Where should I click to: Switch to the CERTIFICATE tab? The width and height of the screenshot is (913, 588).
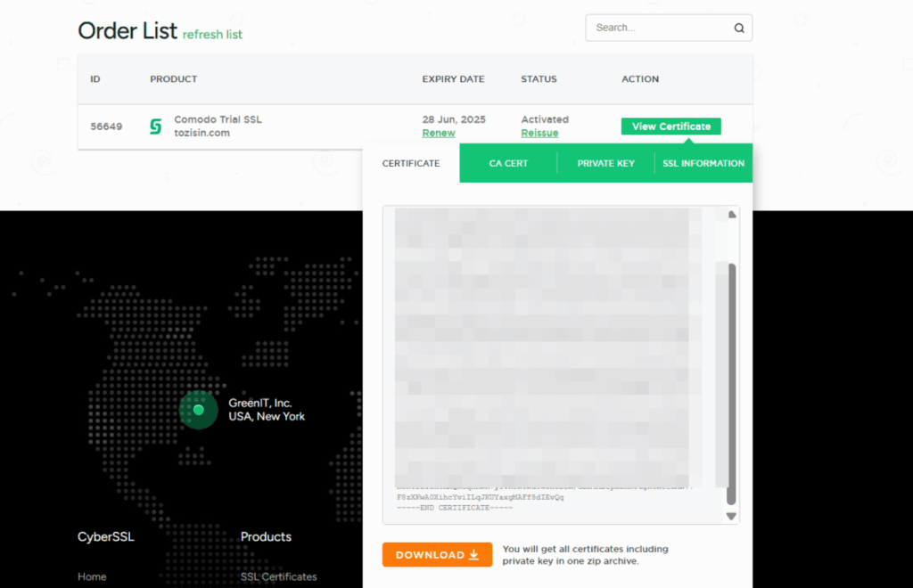click(411, 163)
